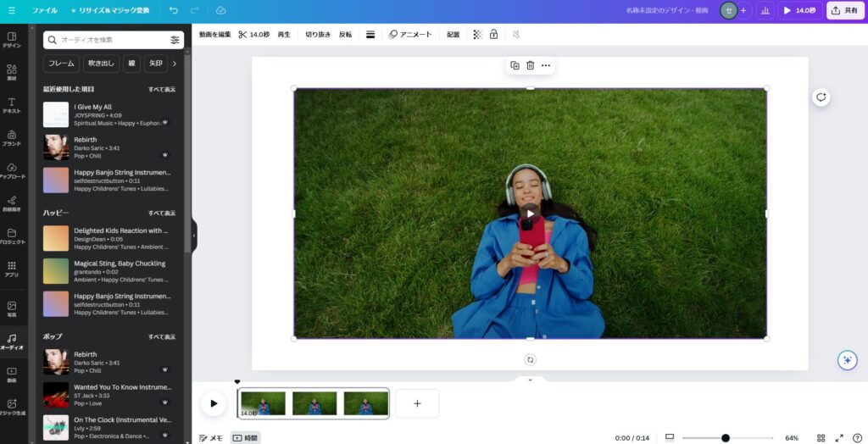Screen dimensions: 868x444
Task: Click the add comment bubble icon
Action: click(821, 97)
